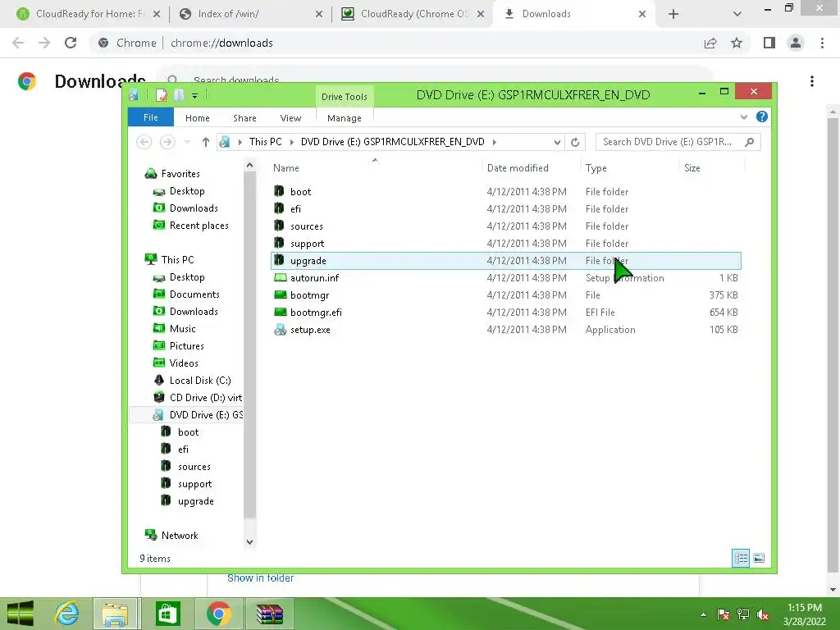Customize Quick Access Toolbar dropdown arrow
Image resolution: width=840 pixels, height=630 pixels.
[x=194, y=95]
